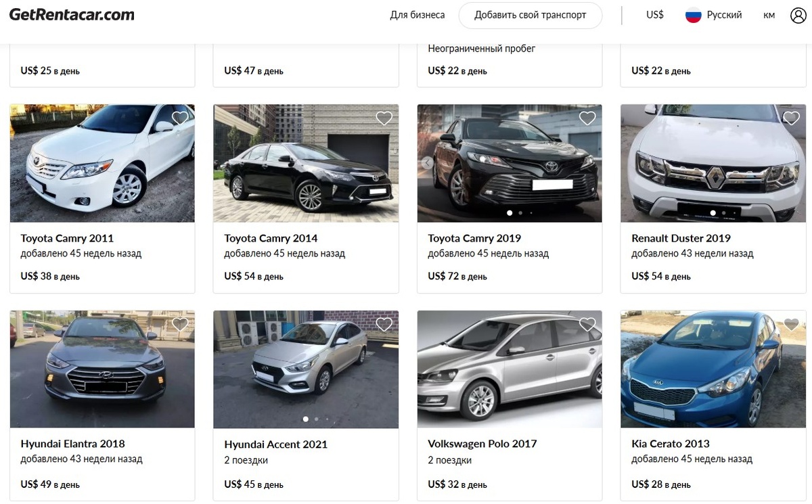Open the км units selector
The image size is (812, 504).
click(768, 14)
